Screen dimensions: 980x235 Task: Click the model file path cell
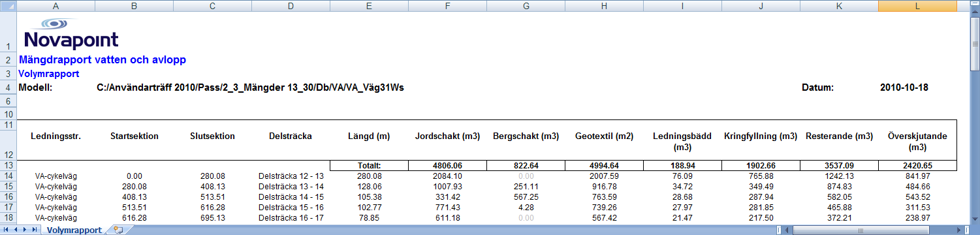[x=250, y=87]
